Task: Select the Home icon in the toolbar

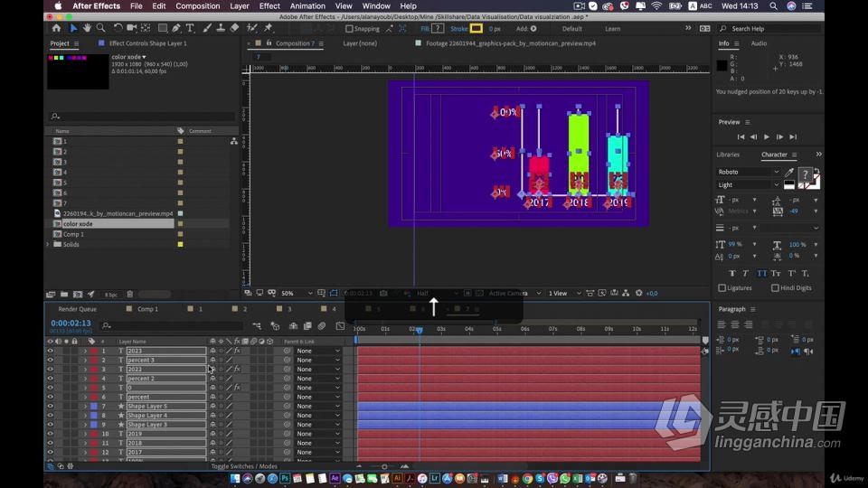Action: point(56,28)
